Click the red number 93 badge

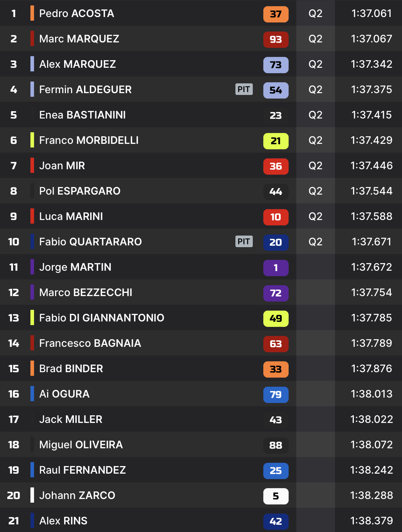[x=276, y=40]
